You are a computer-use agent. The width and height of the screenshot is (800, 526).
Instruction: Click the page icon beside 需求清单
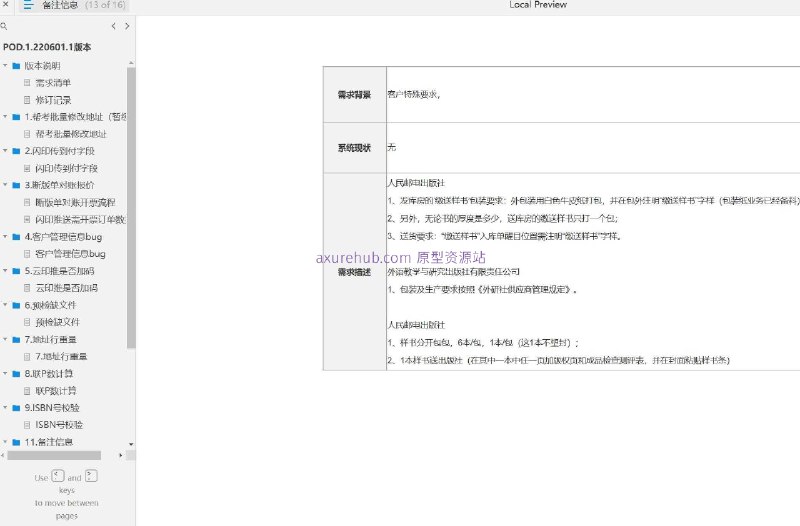click(27, 83)
